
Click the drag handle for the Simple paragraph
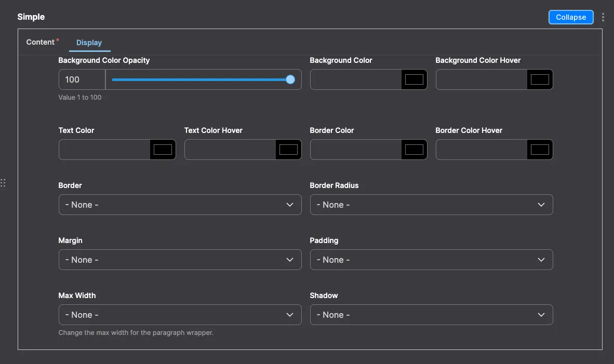click(3, 183)
